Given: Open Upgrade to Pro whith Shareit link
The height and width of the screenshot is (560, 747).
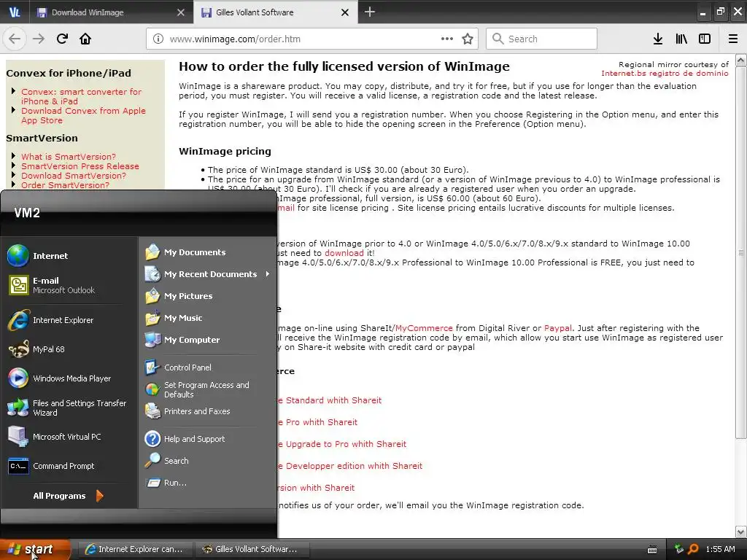Looking at the screenshot, I should pyautogui.click(x=343, y=444).
